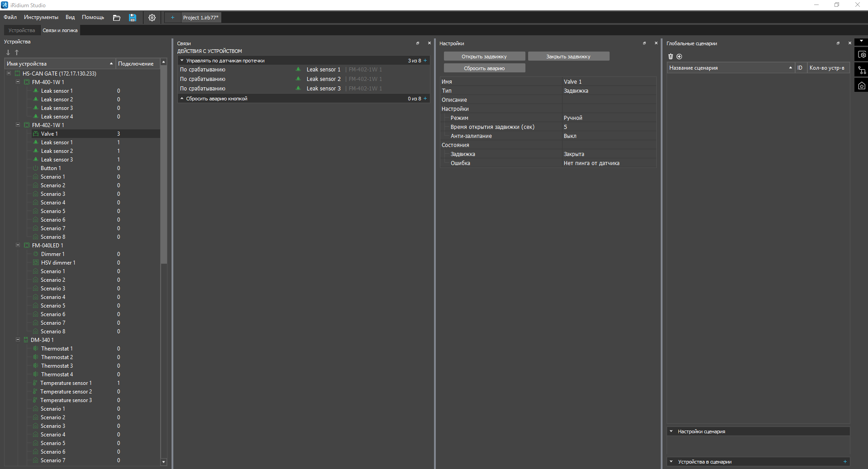Delete a global scenario with the trash icon
This screenshot has width=868, height=469.
671,57
